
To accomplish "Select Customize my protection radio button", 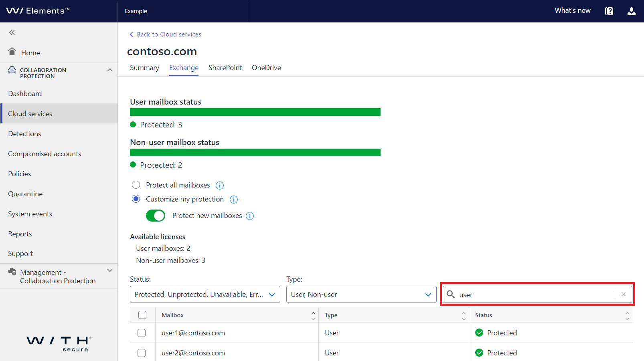I will pyautogui.click(x=136, y=199).
